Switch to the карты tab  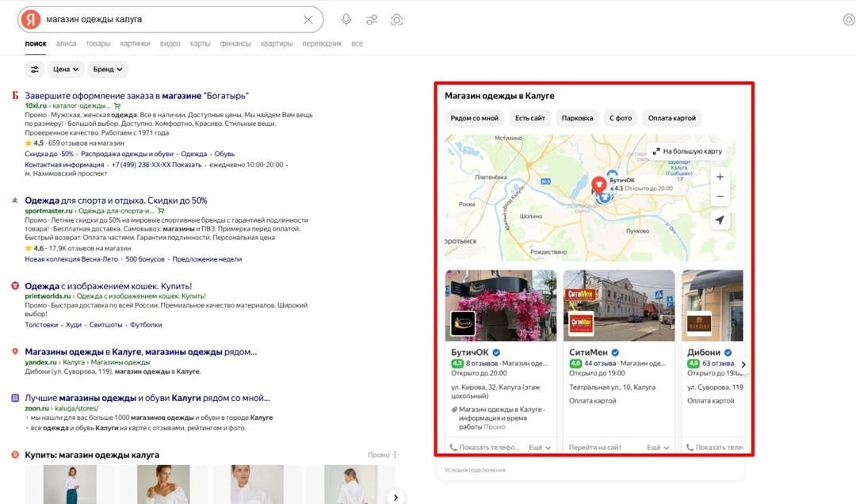tap(200, 44)
